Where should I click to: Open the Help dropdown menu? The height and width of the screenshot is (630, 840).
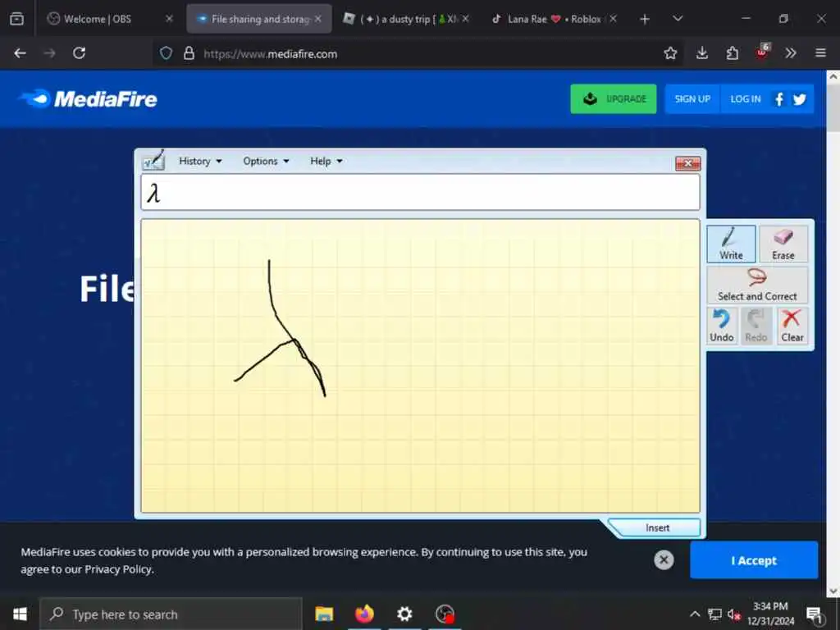click(x=326, y=162)
